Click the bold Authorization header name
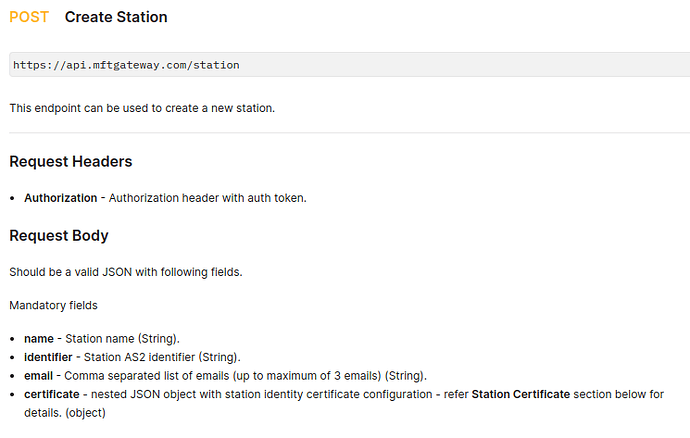Screen dimensions: 690x438 pyautogui.click(x=61, y=198)
